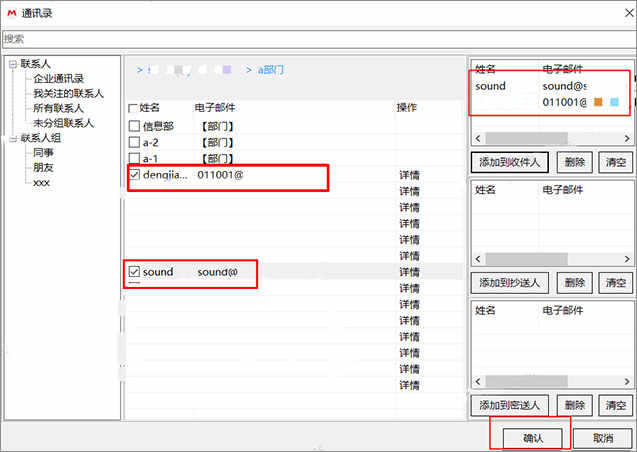Uncheck the dengjia... contact checkbox
This screenshot has width=637, height=452.
click(x=134, y=175)
